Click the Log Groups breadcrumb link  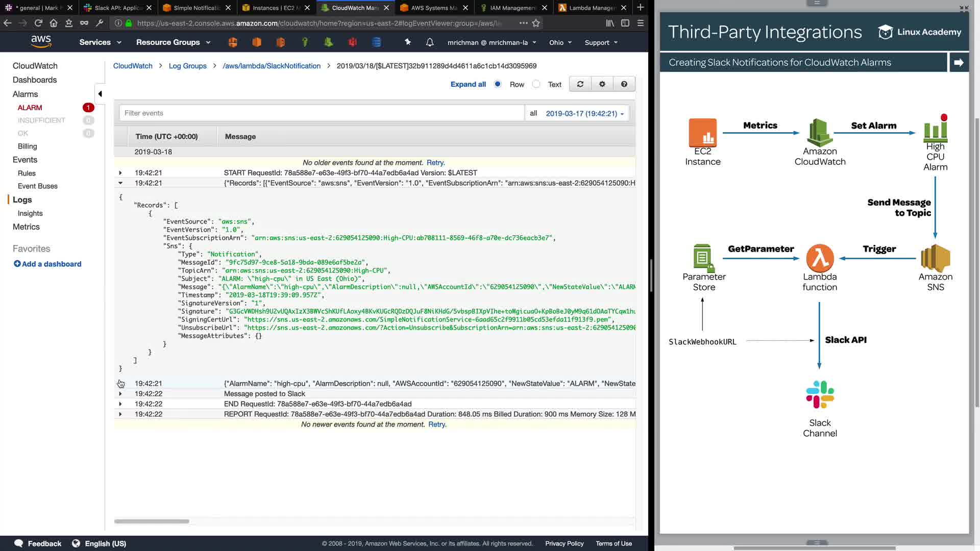click(187, 66)
